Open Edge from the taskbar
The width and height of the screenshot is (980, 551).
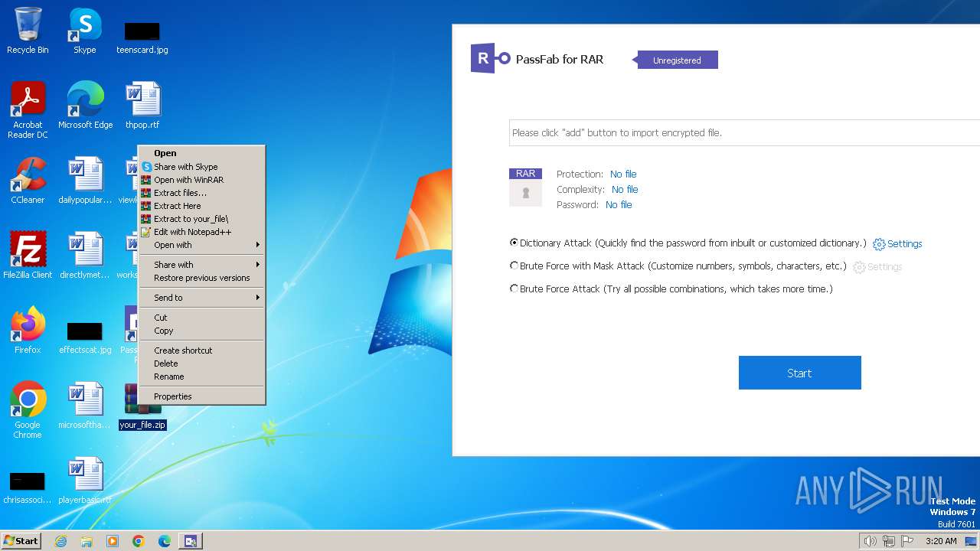pyautogui.click(x=165, y=541)
